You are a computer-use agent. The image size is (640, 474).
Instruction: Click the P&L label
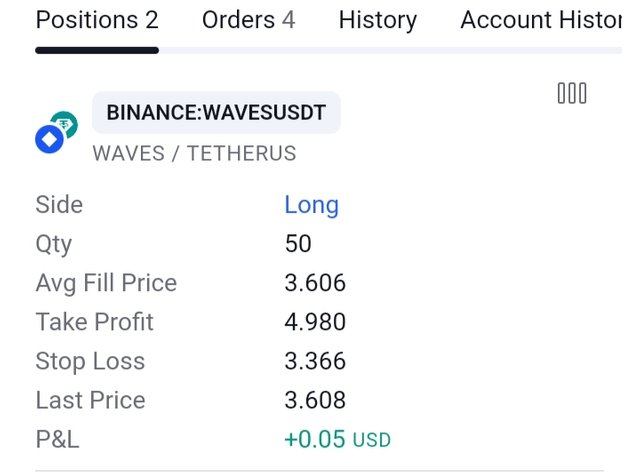tap(57, 439)
